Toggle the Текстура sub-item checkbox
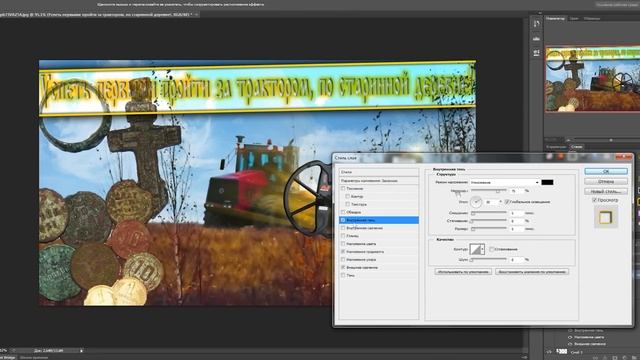This screenshot has height=360, width=640. 347,204
